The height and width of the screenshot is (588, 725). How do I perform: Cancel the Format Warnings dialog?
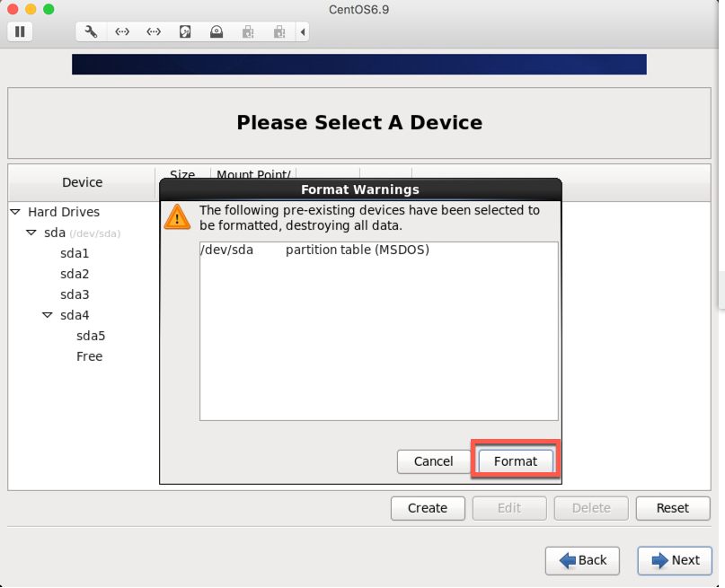pos(434,461)
